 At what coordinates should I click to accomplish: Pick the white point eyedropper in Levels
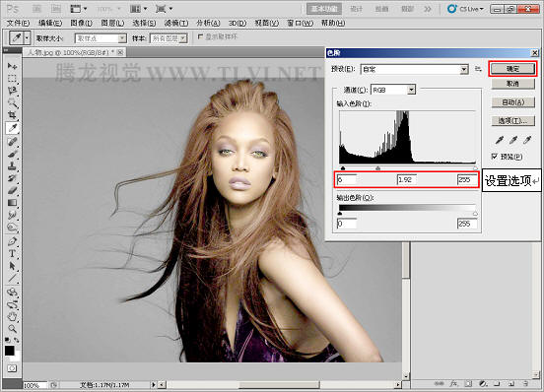527,140
